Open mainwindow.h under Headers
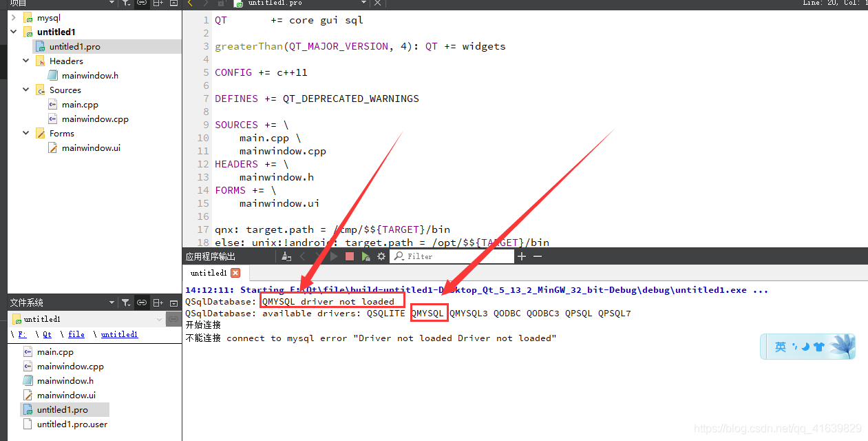Screen dimensions: 868x441 [x=89, y=75]
